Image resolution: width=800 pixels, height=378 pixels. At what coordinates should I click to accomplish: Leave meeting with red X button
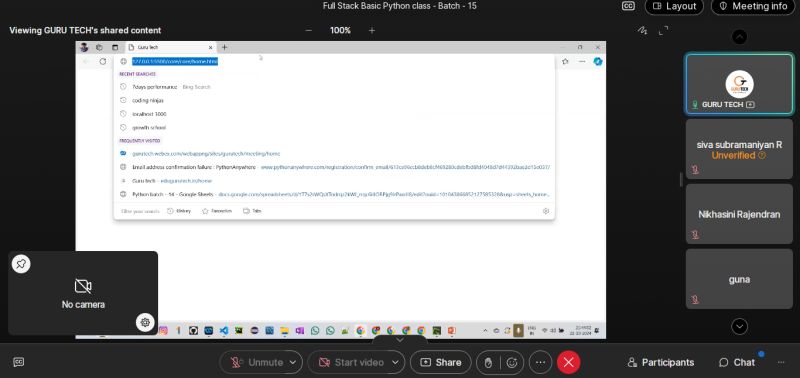568,362
